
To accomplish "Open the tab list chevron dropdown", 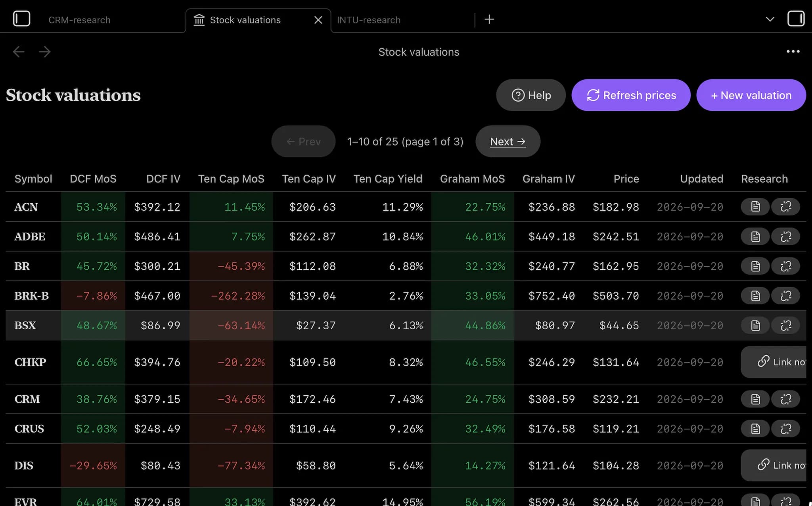I will click(770, 19).
